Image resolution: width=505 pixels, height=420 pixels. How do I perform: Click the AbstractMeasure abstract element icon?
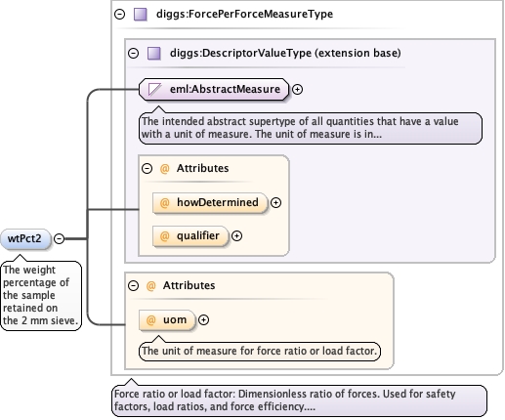[x=154, y=89]
